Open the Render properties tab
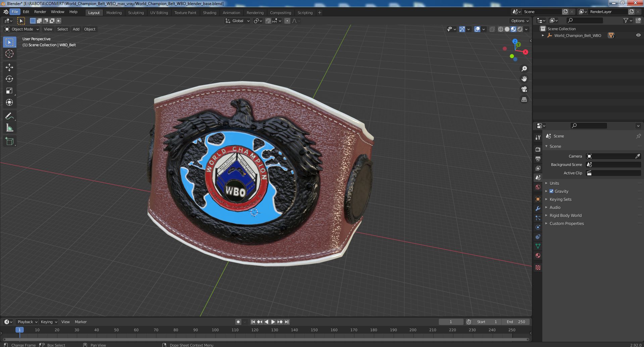The width and height of the screenshot is (644, 347). point(538,149)
